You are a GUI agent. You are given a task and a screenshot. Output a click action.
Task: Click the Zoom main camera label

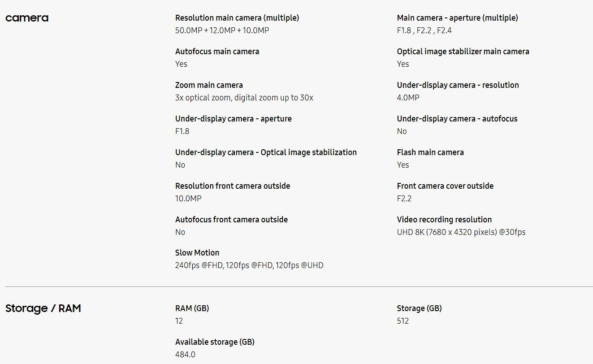point(209,85)
